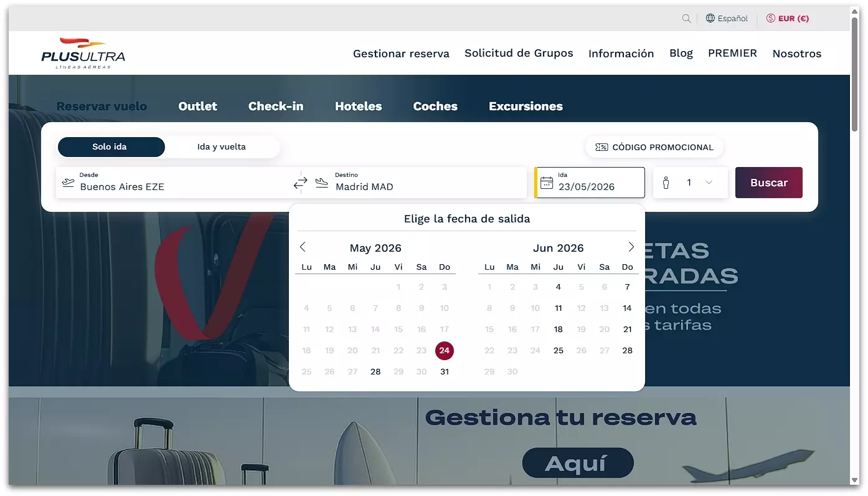Open the EUR (€) currency selector

click(x=788, y=19)
